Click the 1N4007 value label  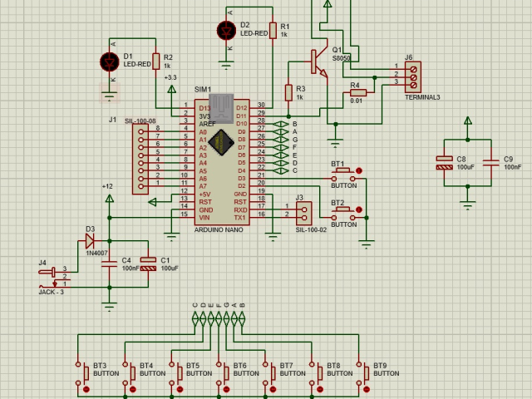point(96,253)
